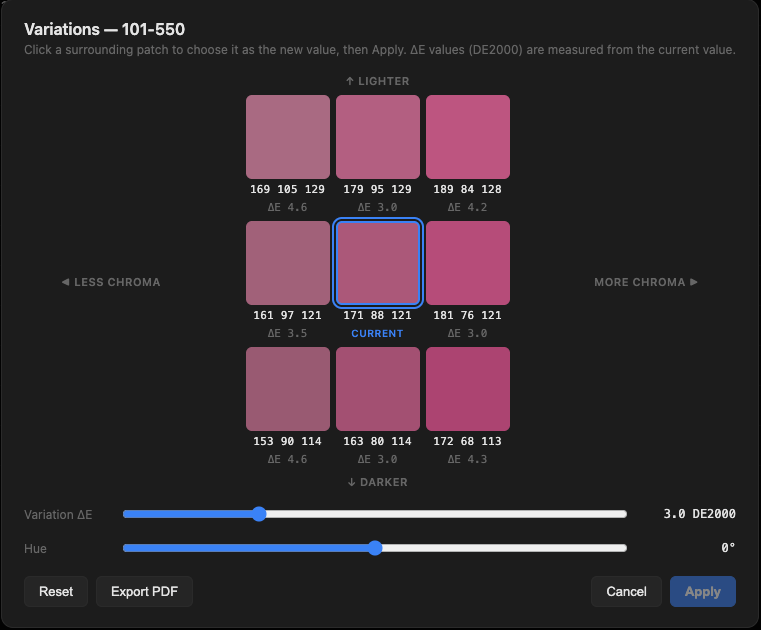This screenshot has height=630, width=761.
Task: Click the ΔE 4.3 label
Action: [x=467, y=459]
